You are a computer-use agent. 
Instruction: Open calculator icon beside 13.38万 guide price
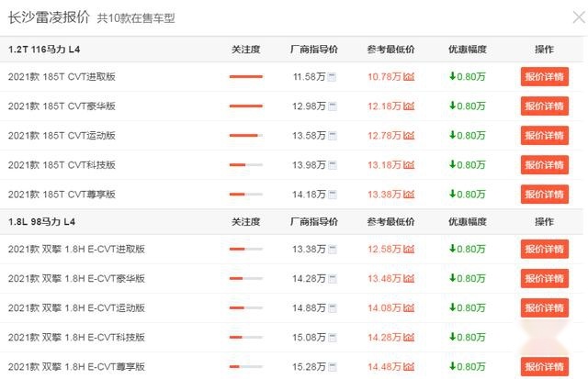[333, 250]
